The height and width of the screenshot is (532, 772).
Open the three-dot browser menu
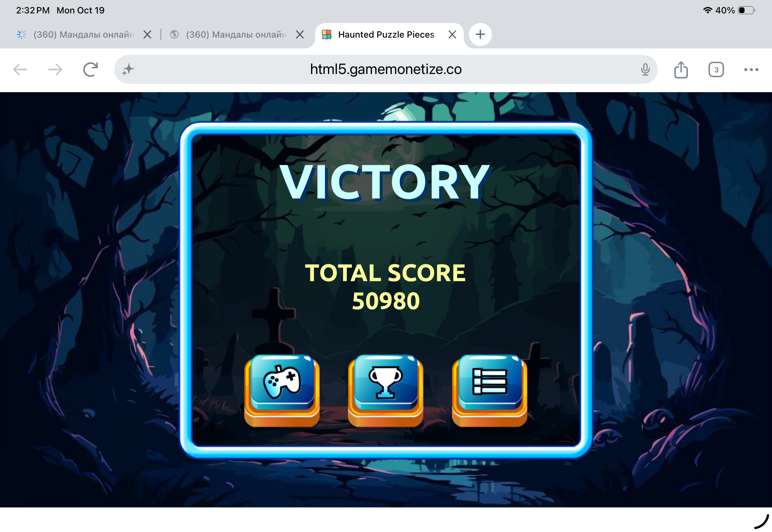(751, 69)
